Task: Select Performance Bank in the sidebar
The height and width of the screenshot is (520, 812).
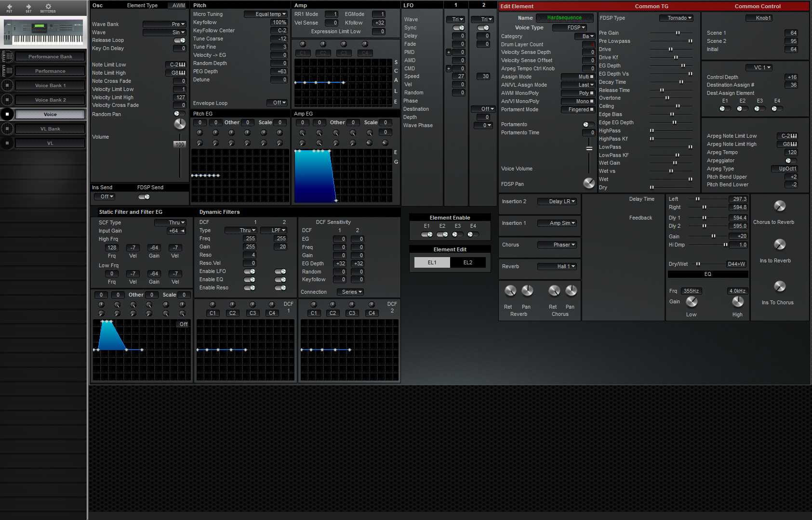Action: pyautogui.click(x=50, y=56)
